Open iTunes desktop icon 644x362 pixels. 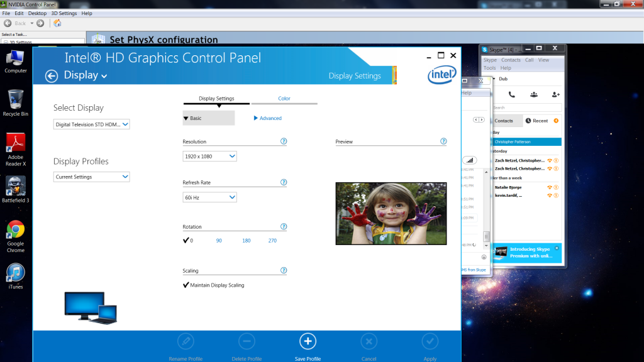point(16,277)
